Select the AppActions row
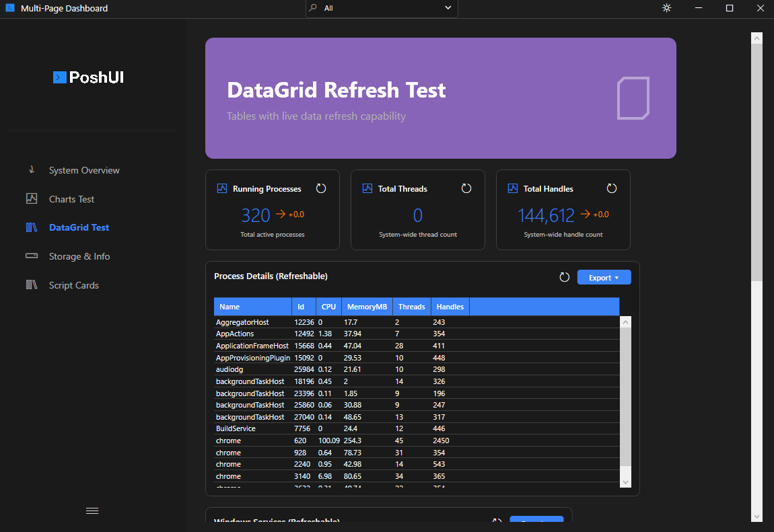This screenshot has height=532, width=774. (417, 334)
